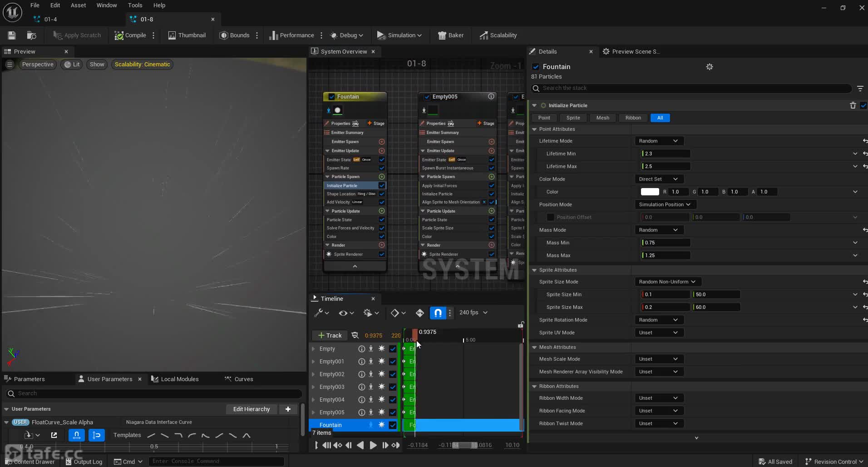868x467 pixels.
Task: Add a new timeline Track
Action: coord(330,335)
